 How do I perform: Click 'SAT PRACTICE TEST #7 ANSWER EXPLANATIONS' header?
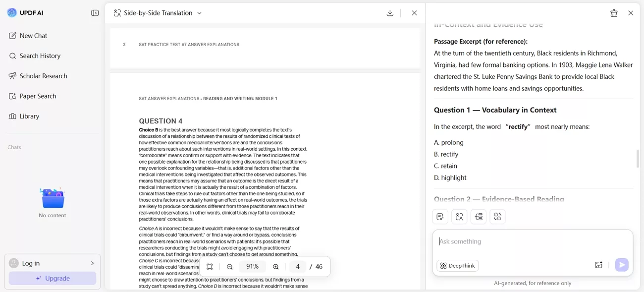pos(189,45)
